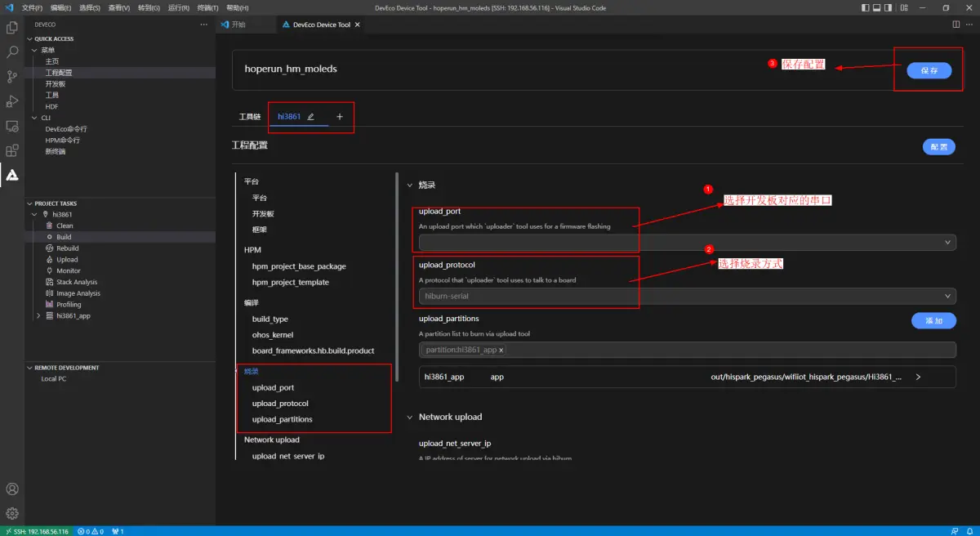Open the upload_port dropdown
This screenshot has width=980, height=536.
point(687,242)
